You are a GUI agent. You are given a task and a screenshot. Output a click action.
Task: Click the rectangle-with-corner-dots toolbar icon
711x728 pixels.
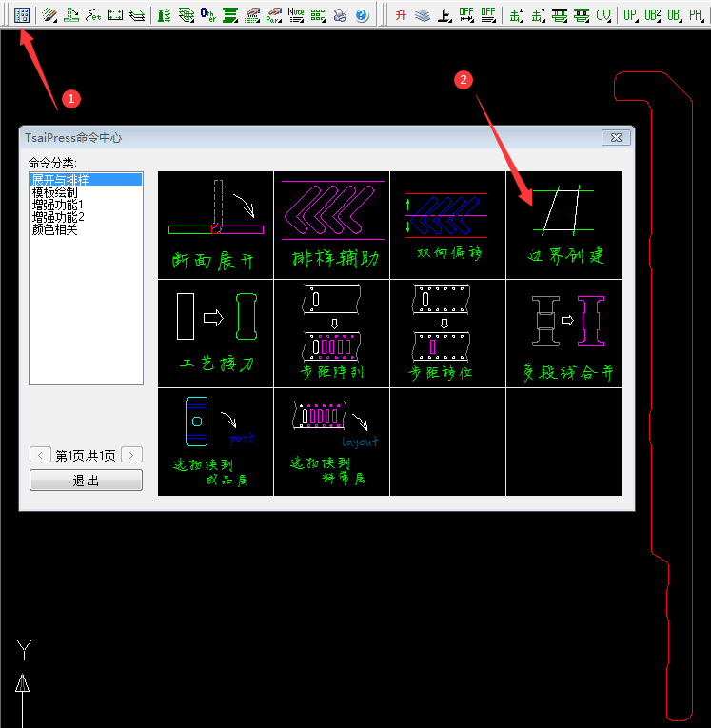[x=115, y=15]
